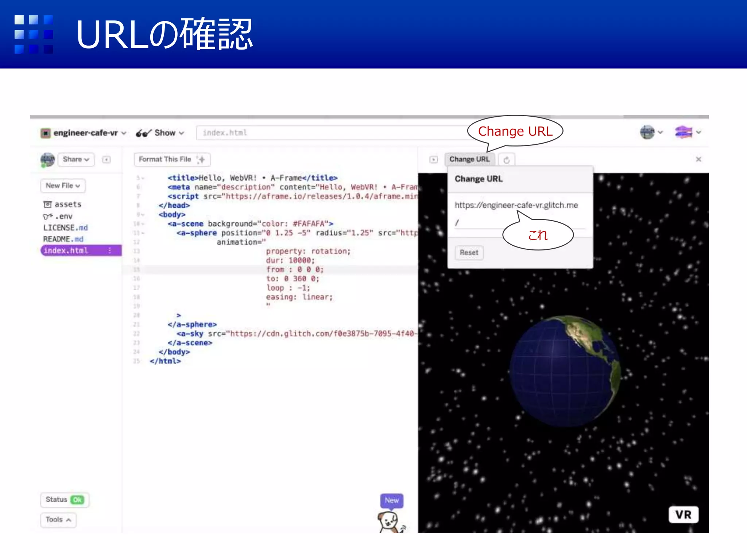Viewport: 747px width, 560px height.
Task: Toggle preview pane collapse icon
Action: [433, 160]
